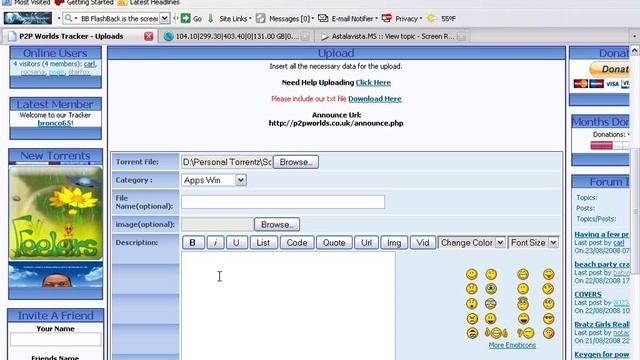Click the green Go arrow icon

point(186,18)
